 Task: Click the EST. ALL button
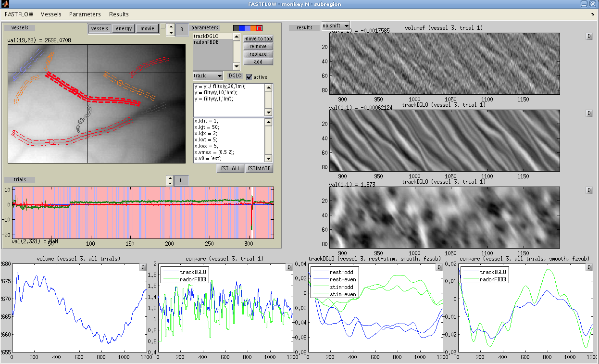230,168
